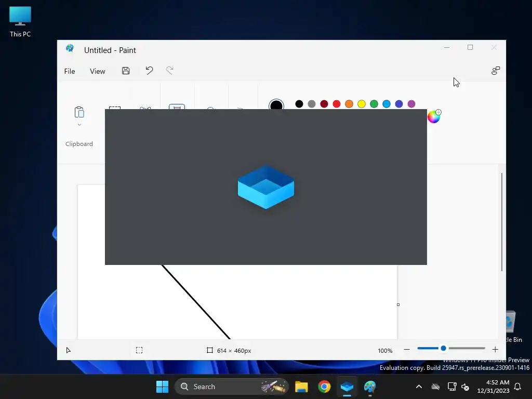Image resolution: width=532 pixels, height=399 pixels.
Task: Open the View menu in Paint
Action: [x=97, y=71]
